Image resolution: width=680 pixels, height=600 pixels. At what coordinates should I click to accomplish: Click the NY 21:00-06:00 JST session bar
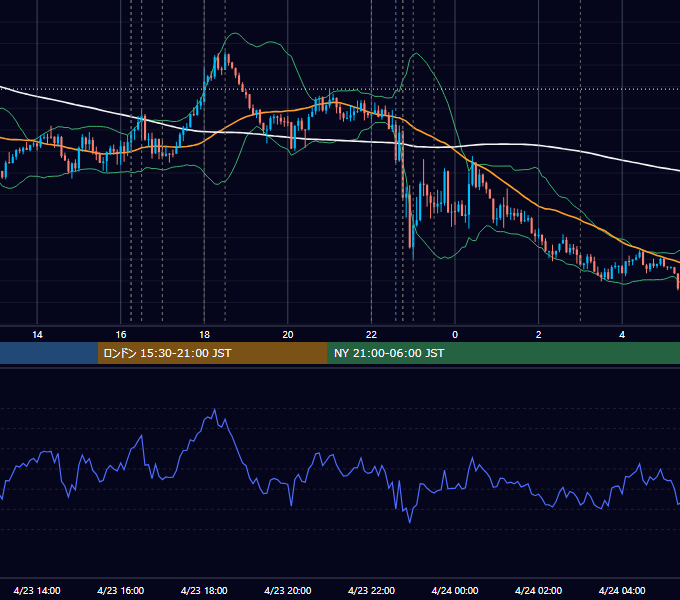(x=503, y=353)
